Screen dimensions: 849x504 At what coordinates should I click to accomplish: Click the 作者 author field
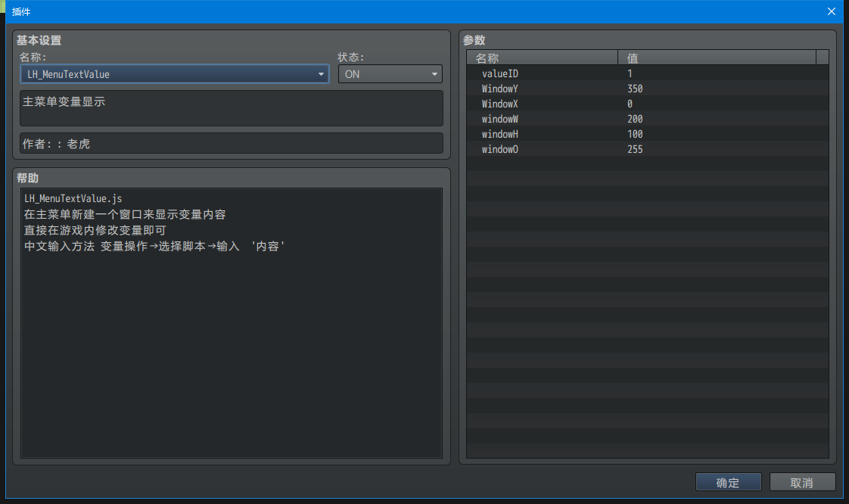(x=232, y=144)
